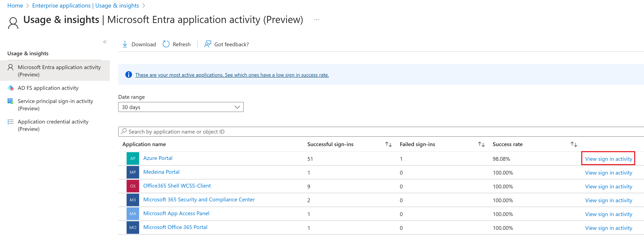Click the Date range label
Viewport: 644px width, 238px height.
[x=131, y=97]
